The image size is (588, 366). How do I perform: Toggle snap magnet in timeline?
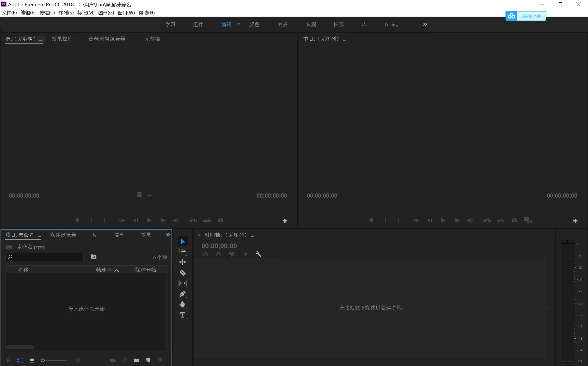click(218, 254)
